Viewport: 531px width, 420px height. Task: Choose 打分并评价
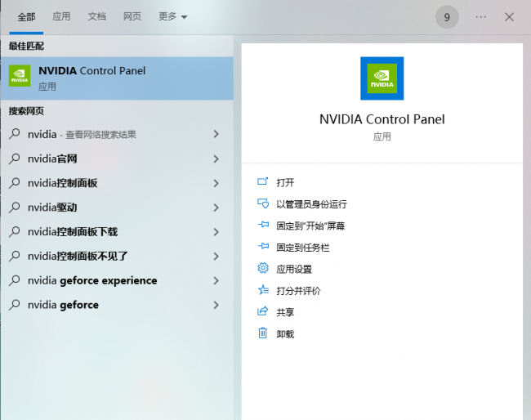(x=298, y=291)
